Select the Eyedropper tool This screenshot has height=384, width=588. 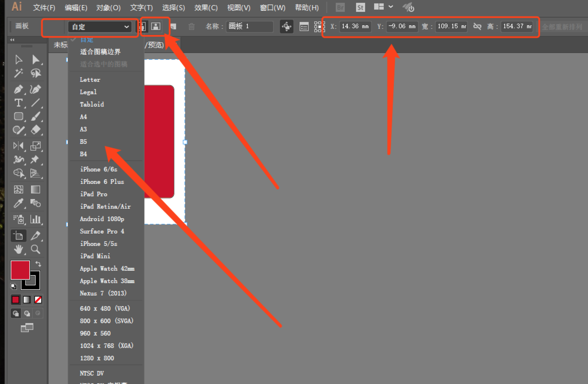pos(18,203)
